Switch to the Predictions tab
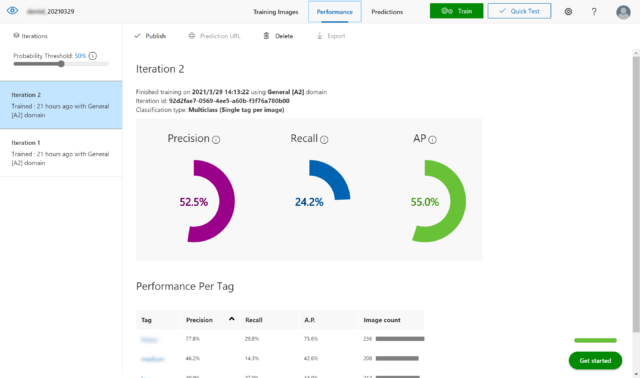The image size is (640, 378). coord(387,12)
